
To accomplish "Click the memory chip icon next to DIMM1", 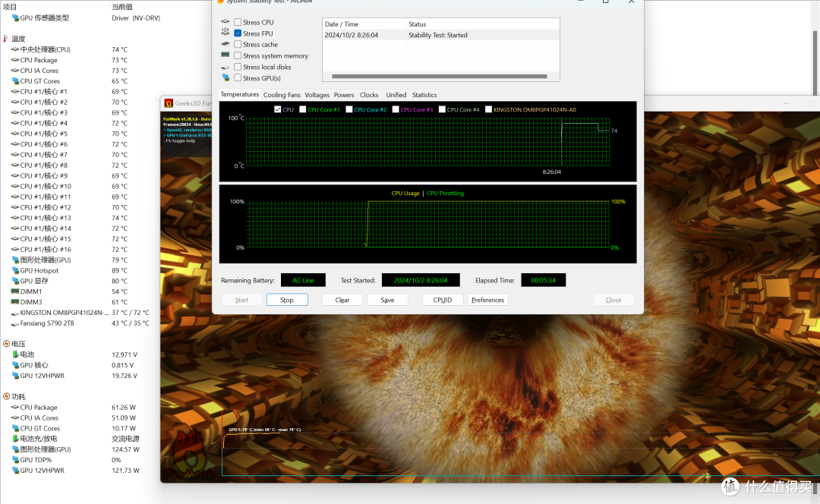I will [x=15, y=291].
